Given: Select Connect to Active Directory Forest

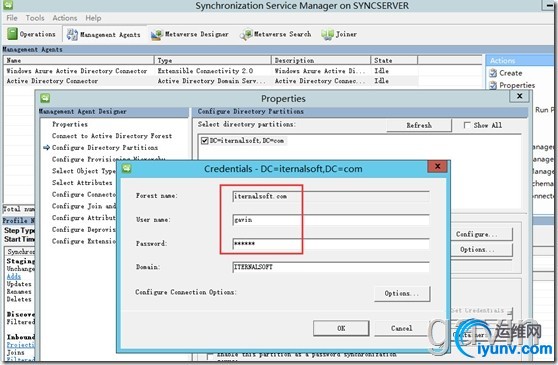Looking at the screenshot, I should pos(112,136).
